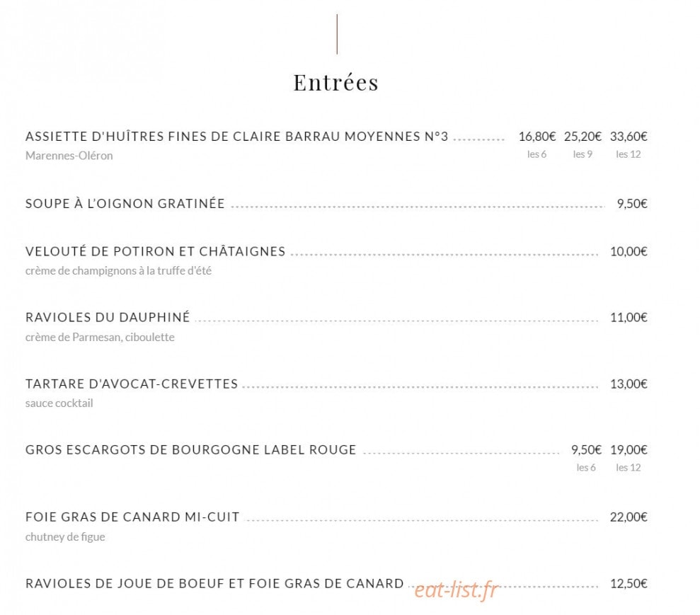Select Soupe à l'oignon gratinée
Image resolution: width=700 pixels, height=615 pixels.
125,204
